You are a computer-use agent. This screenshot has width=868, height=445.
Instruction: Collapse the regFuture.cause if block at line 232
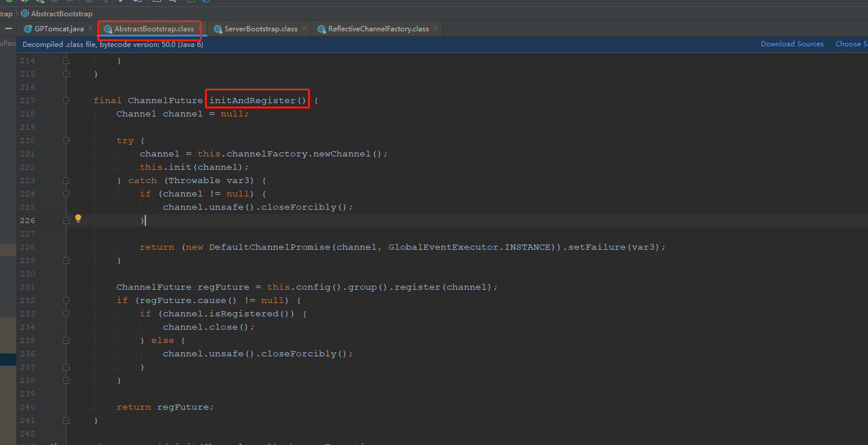[66, 301]
